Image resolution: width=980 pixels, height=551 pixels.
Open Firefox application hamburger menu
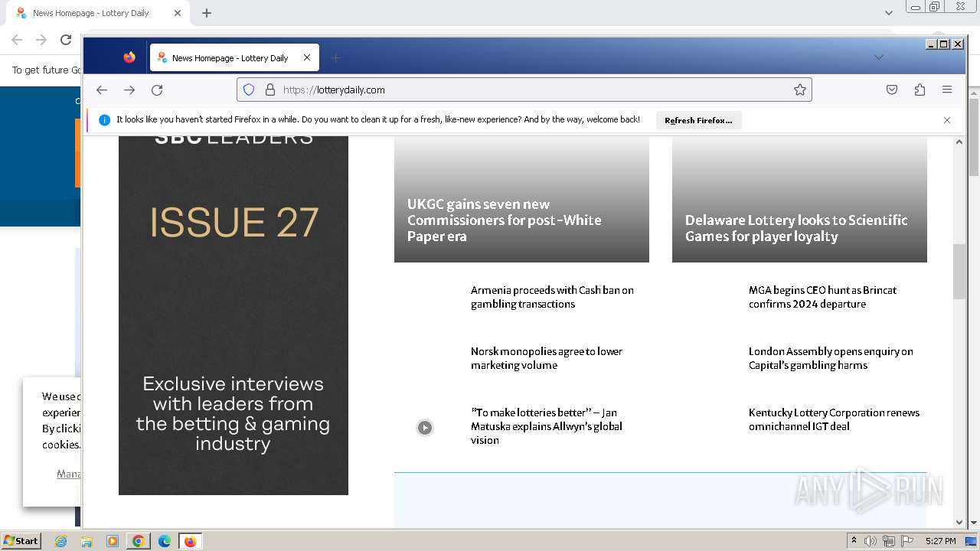click(947, 90)
